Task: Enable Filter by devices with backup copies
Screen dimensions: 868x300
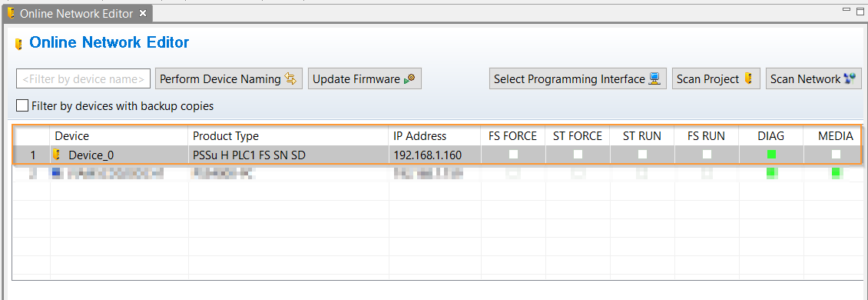Action: [x=22, y=105]
